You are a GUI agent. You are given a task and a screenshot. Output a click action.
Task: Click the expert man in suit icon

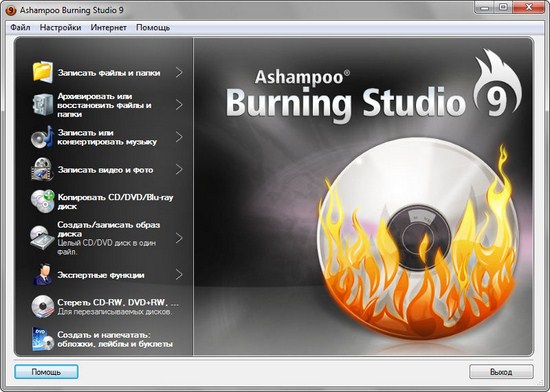click(43, 274)
